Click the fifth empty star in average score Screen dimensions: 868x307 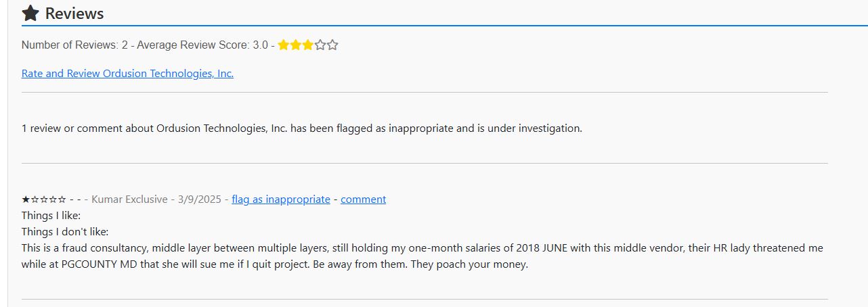coord(332,45)
